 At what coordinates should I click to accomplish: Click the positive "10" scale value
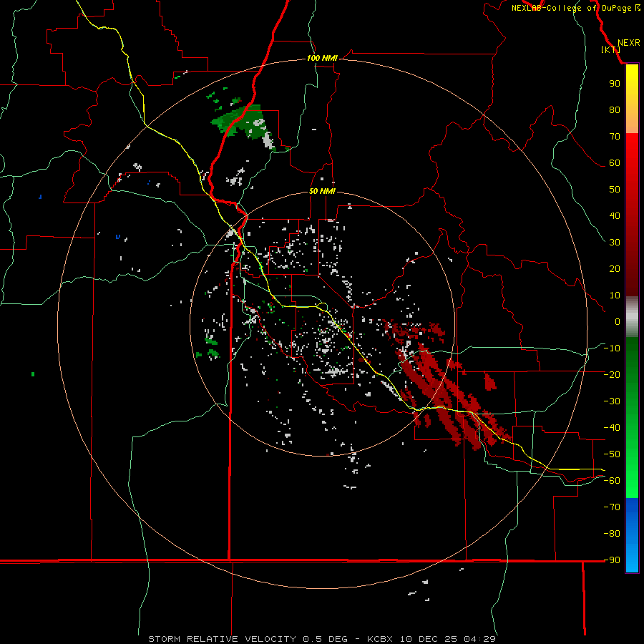point(615,296)
